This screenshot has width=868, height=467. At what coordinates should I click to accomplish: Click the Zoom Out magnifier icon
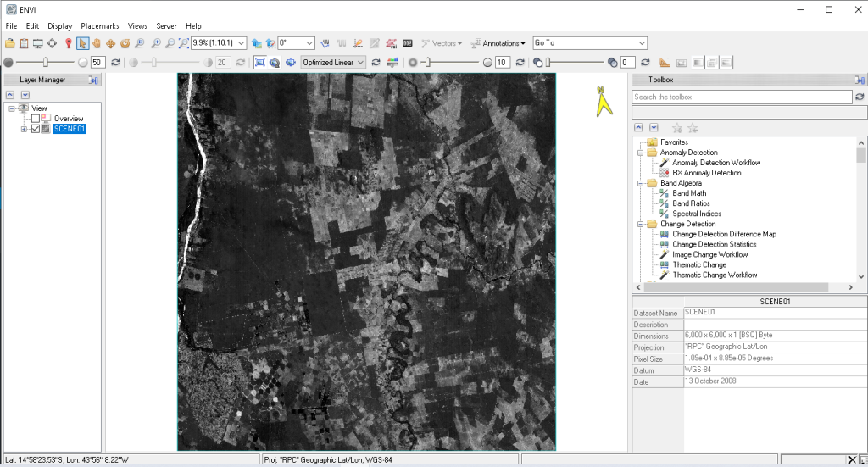pos(170,43)
